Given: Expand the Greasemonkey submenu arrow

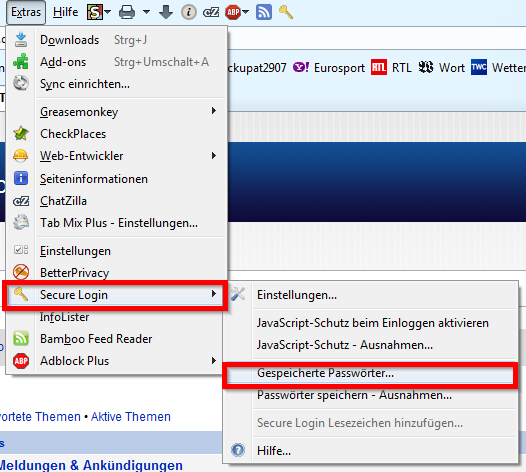Looking at the screenshot, I should pyautogui.click(x=214, y=111).
